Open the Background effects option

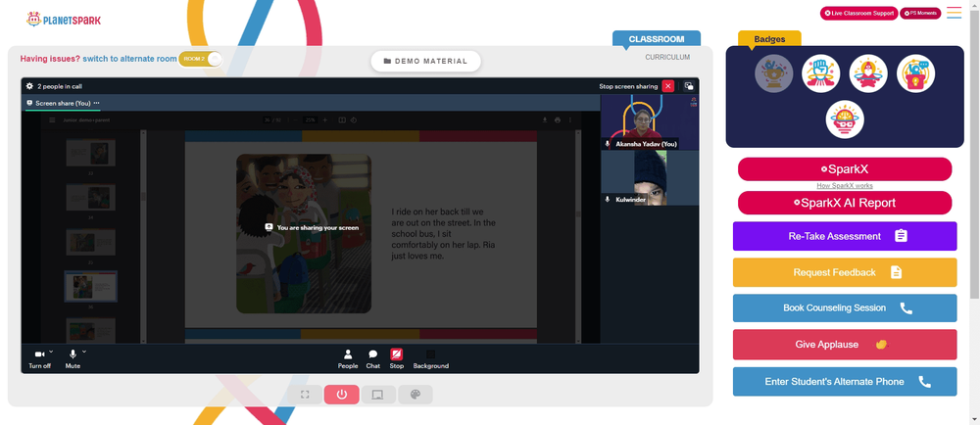pyautogui.click(x=430, y=358)
